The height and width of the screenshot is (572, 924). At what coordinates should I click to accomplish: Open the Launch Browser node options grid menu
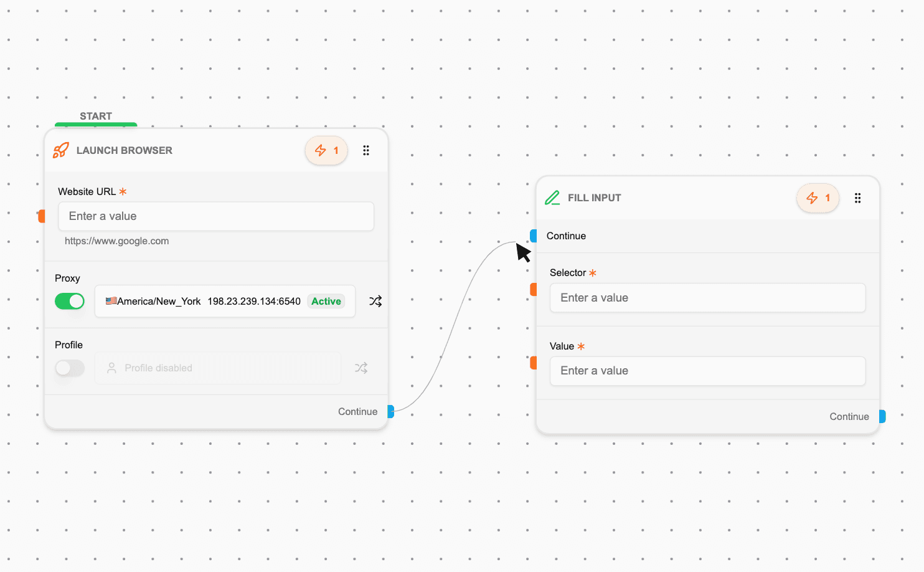(x=366, y=150)
